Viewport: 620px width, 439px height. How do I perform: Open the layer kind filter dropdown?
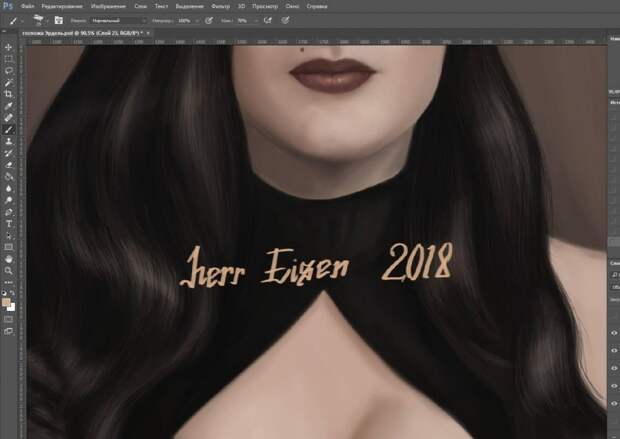click(616, 274)
